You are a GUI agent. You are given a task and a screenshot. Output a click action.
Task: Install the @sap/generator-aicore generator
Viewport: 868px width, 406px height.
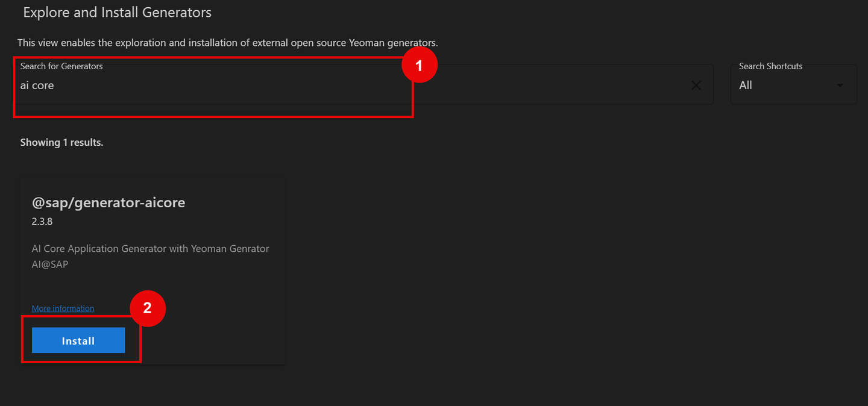[x=78, y=340]
